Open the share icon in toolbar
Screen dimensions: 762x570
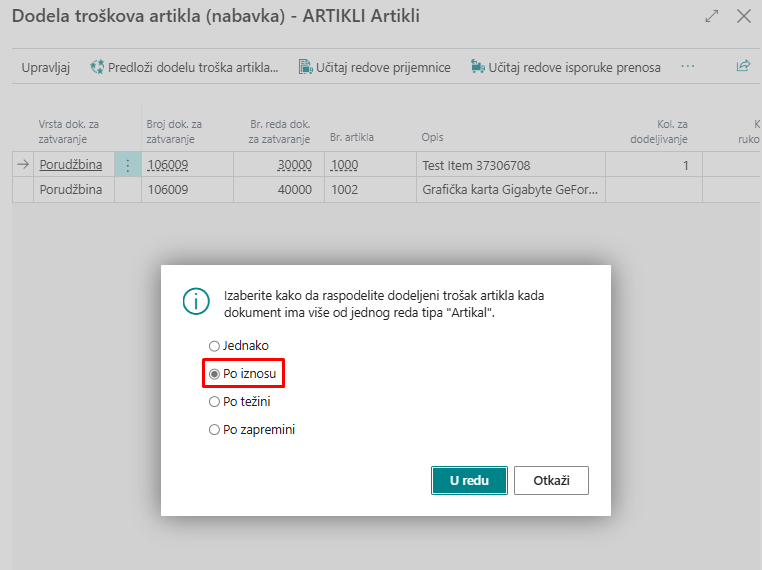743,67
